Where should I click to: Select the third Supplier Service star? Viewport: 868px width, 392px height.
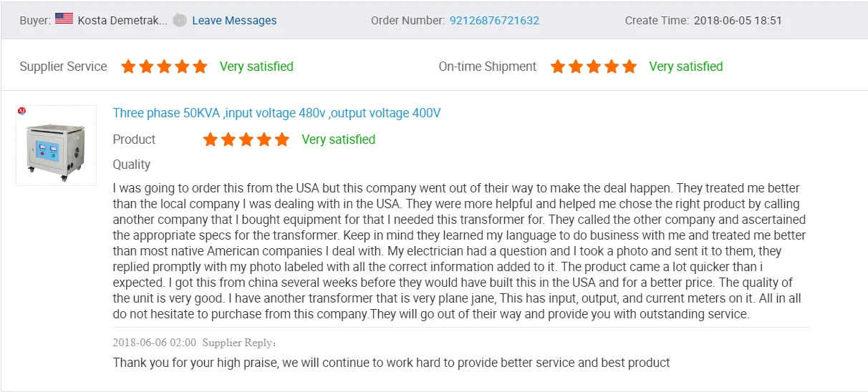(x=164, y=67)
